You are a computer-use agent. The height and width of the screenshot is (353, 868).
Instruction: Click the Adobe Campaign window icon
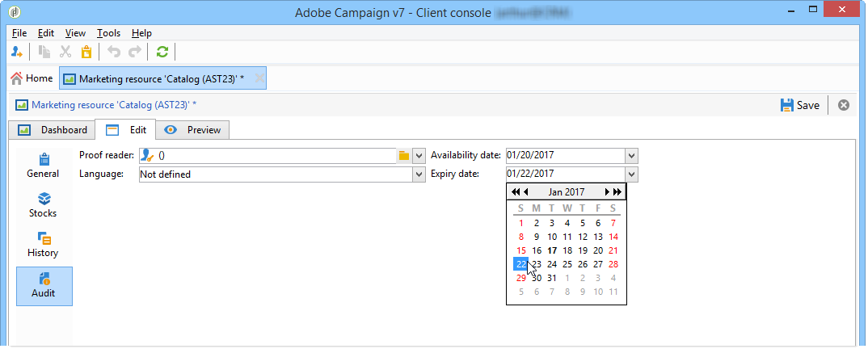[x=15, y=12]
